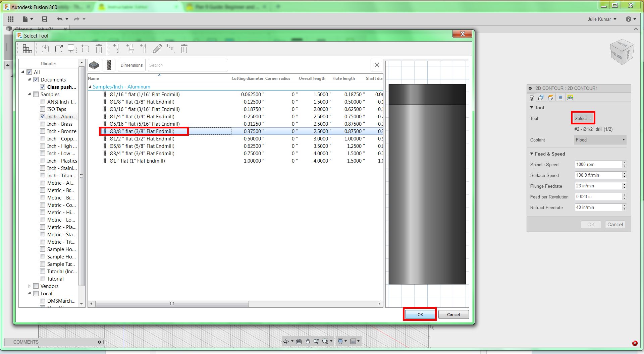Click the edit tool pencil icon
Image resolution: width=644 pixels, height=354 pixels.
click(x=157, y=49)
